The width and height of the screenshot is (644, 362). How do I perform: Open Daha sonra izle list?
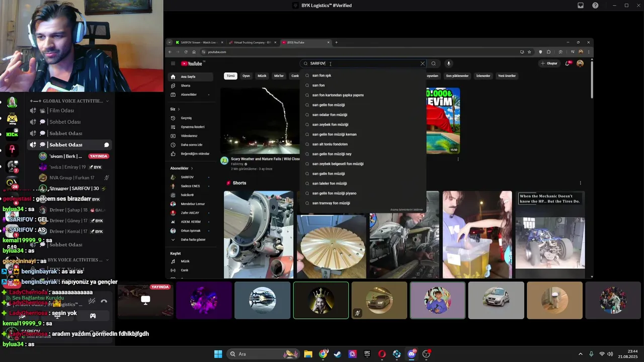coord(193,145)
